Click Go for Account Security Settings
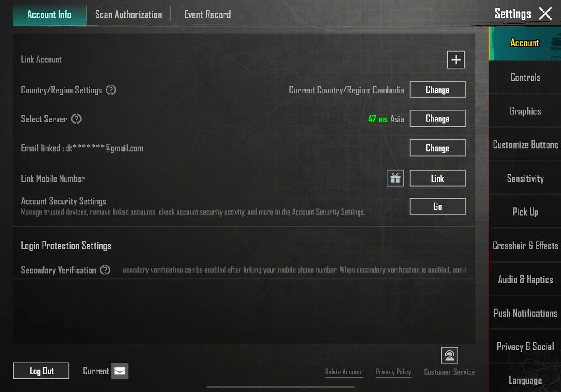The image size is (561, 392). 437,207
